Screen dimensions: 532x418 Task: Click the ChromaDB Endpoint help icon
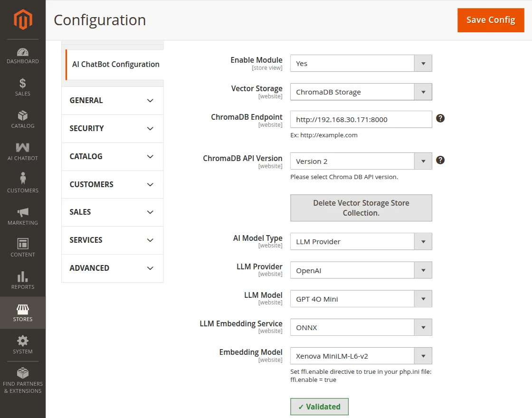coord(440,118)
